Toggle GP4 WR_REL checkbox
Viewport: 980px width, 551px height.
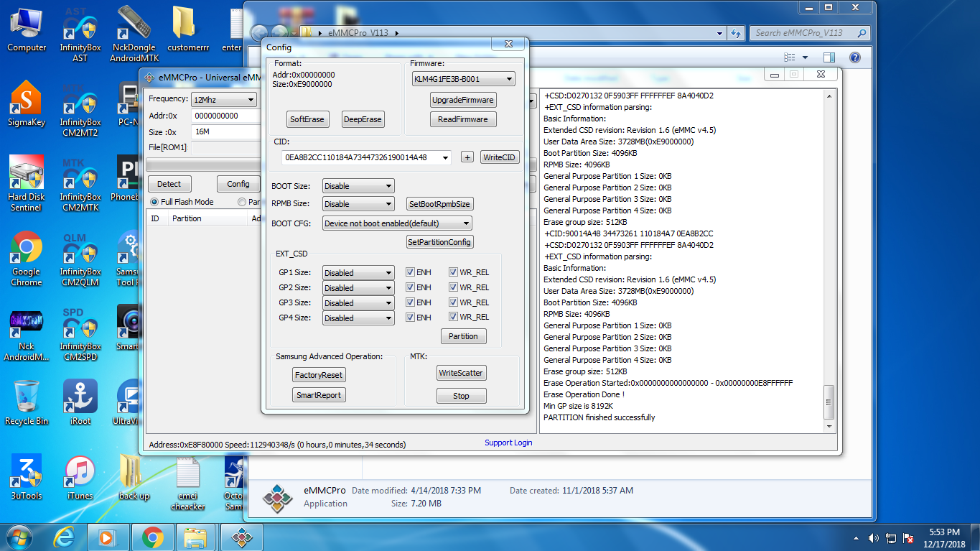tap(454, 318)
